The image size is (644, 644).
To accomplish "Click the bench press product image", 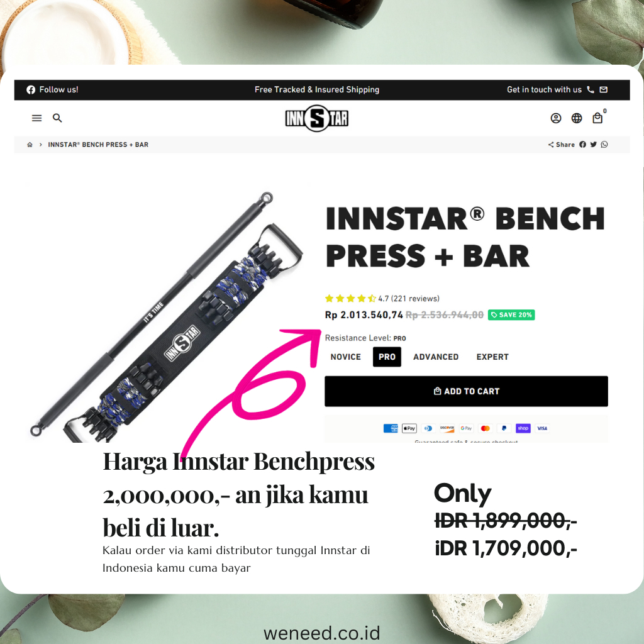I will [167, 316].
